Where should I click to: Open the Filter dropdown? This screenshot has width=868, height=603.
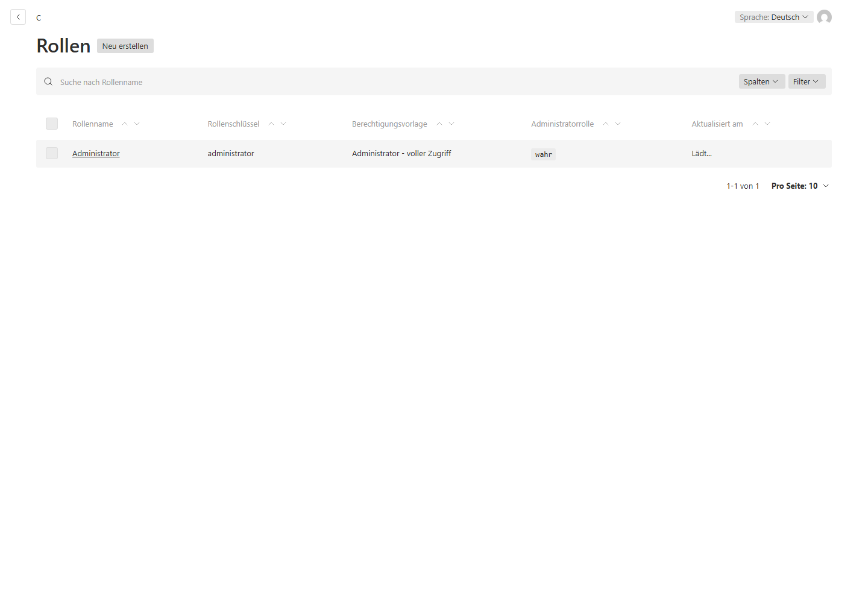click(807, 81)
